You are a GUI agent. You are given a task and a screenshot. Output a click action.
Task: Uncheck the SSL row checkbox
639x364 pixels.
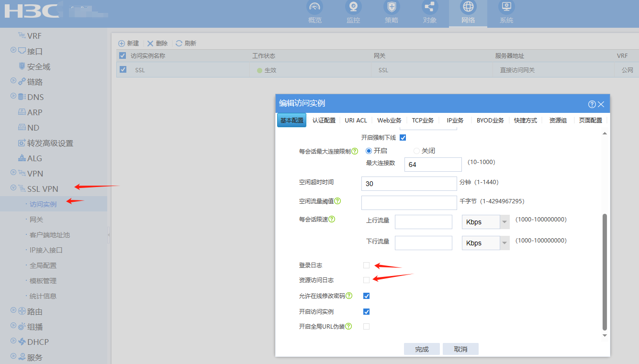pos(123,69)
